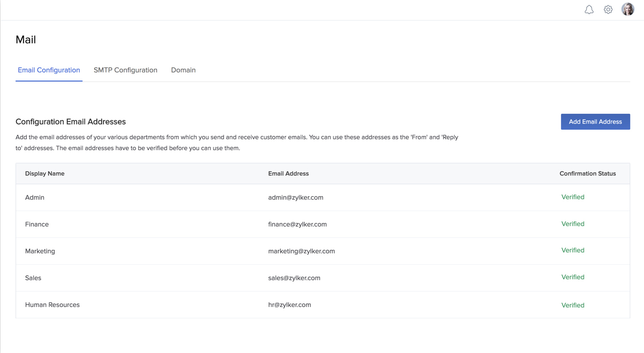Viewport: 644px width, 353px height.
Task: Switch to the SMTP Configuration tab
Action: coord(125,70)
